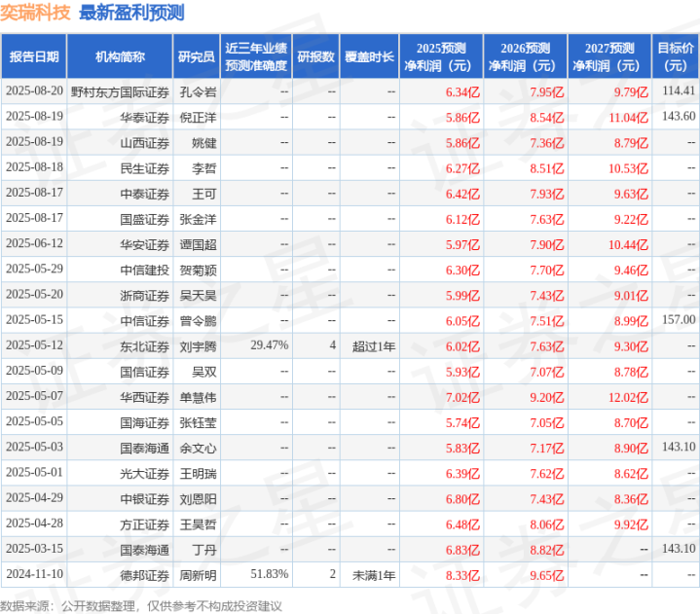Viewport: 700px width, 614px height.
Task: Click the 研究员 column header
Action: pos(197,56)
